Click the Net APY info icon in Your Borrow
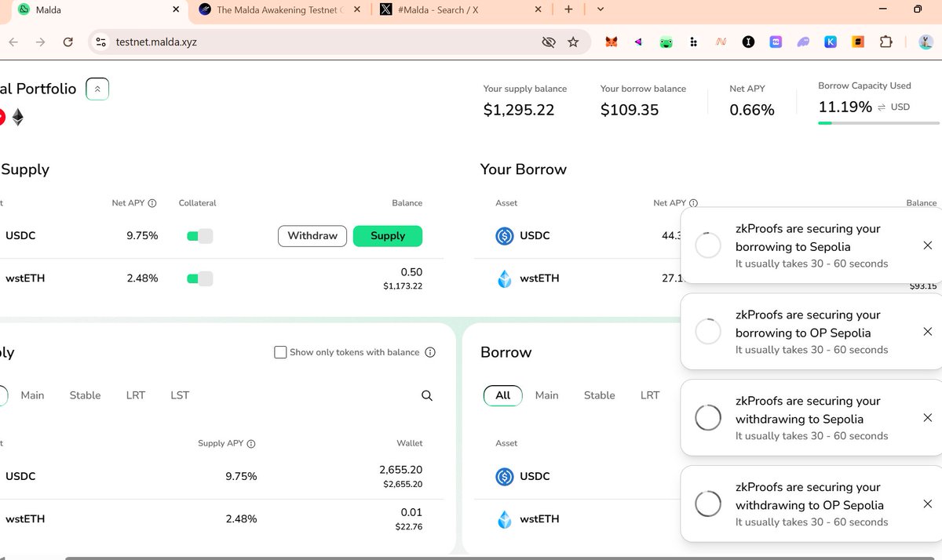 pos(694,203)
